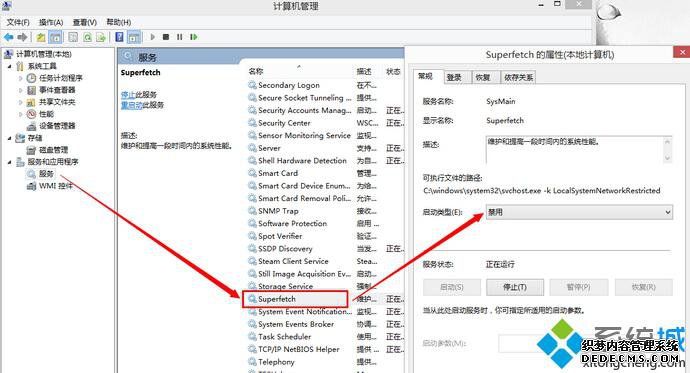Click the Restart service toolbar icon
690x373 pixels.
pos(194,37)
